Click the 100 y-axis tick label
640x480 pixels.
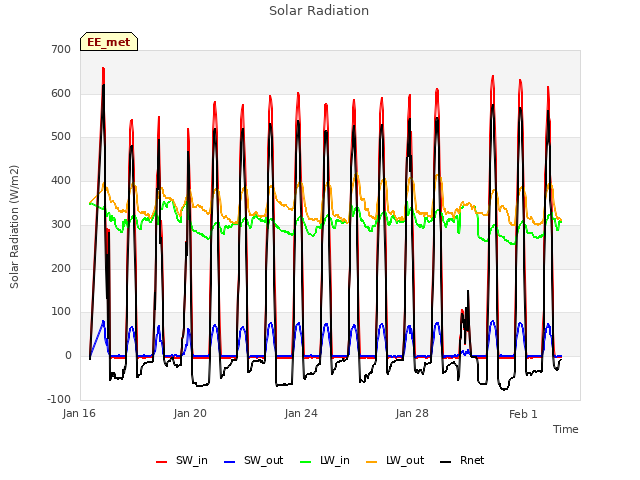tap(61, 312)
